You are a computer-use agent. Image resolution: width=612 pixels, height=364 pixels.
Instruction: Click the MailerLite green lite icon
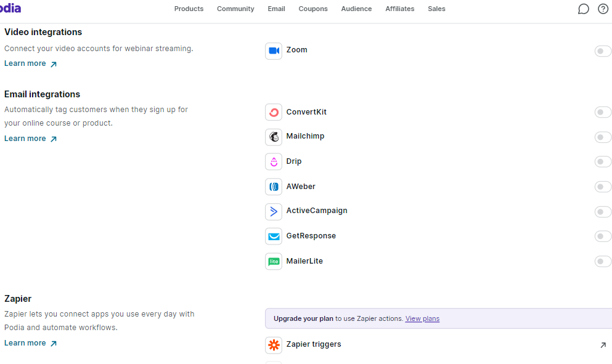pyautogui.click(x=274, y=261)
